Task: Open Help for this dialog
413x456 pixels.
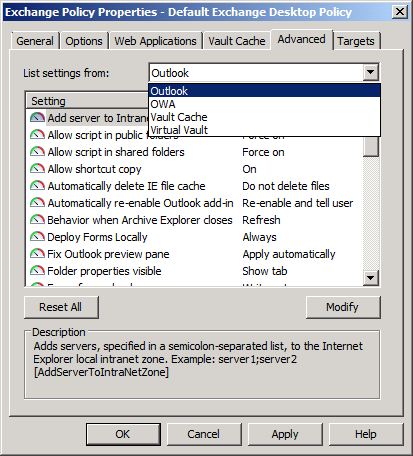Action: pyautogui.click(x=366, y=434)
